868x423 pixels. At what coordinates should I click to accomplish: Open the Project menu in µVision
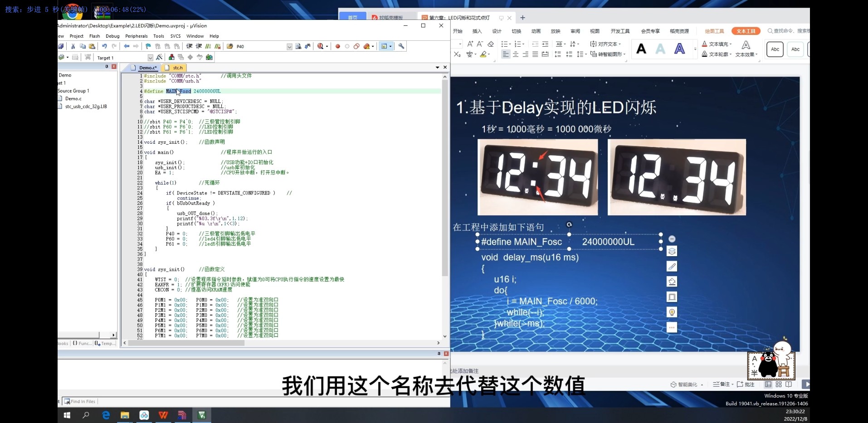click(76, 36)
